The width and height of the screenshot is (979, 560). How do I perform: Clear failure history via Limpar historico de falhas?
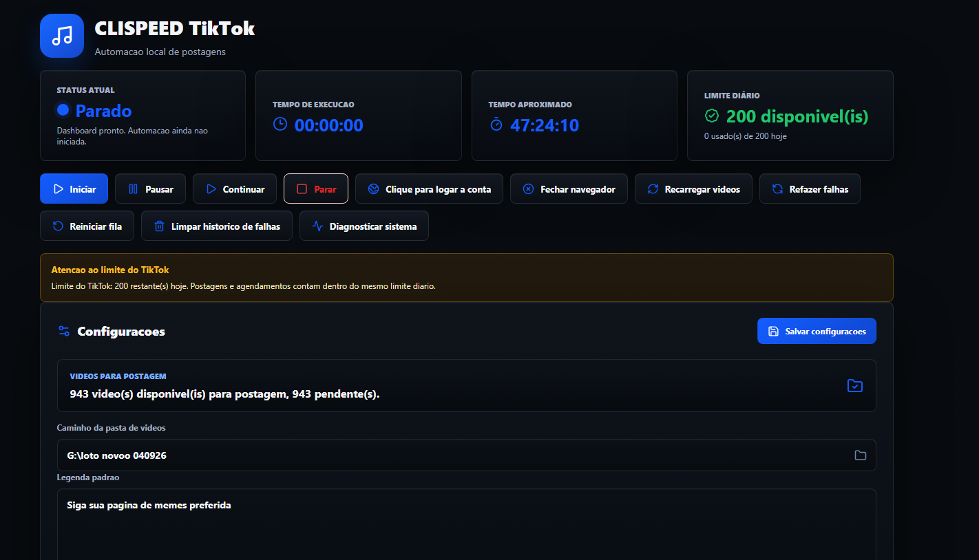pyautogui.click(x=217, y=226)
